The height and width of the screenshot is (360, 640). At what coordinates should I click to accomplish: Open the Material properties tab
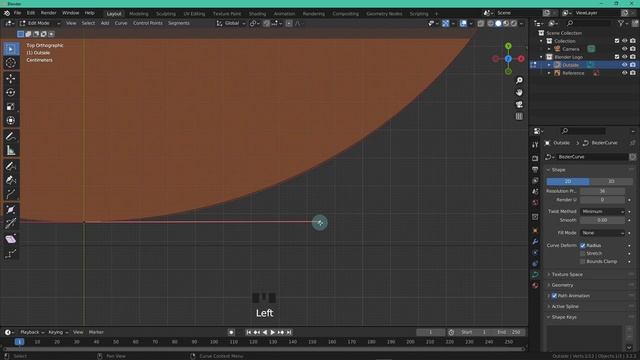click(x=535, y=286)
